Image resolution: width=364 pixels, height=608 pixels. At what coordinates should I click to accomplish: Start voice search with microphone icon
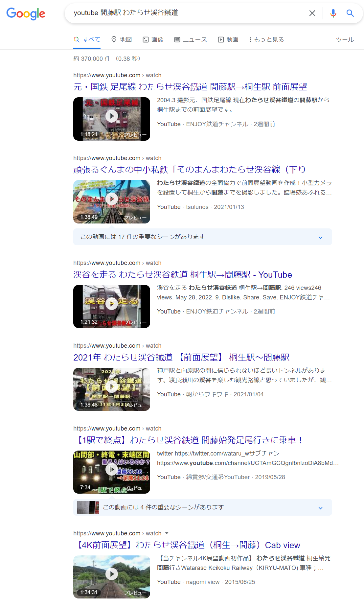coord(333,13)
